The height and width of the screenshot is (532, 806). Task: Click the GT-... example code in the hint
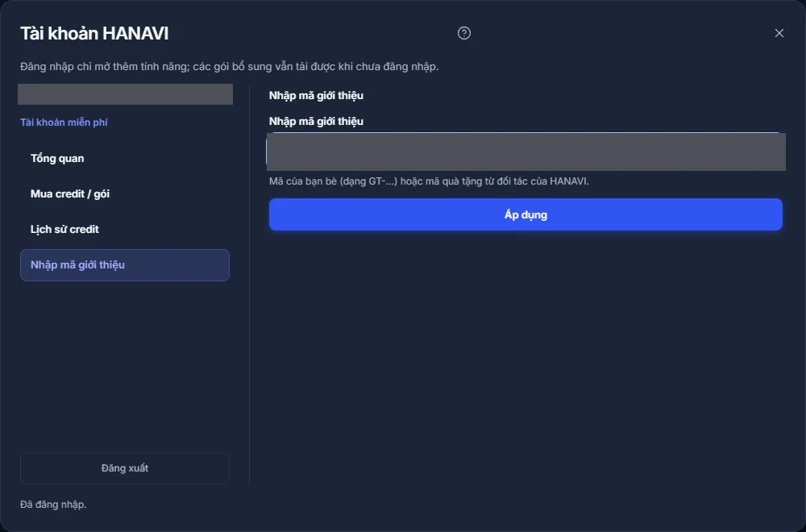pyautogui.click(x=380, y=181)
